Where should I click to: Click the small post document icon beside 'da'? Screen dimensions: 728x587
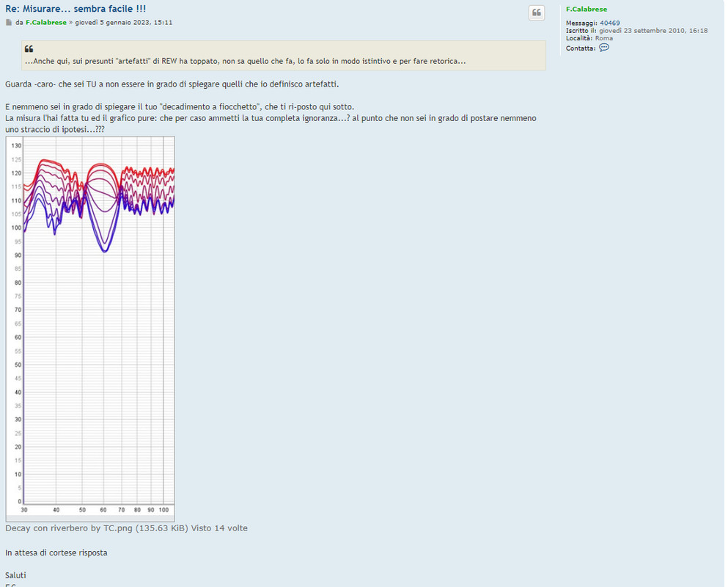(x=9, y=22)
